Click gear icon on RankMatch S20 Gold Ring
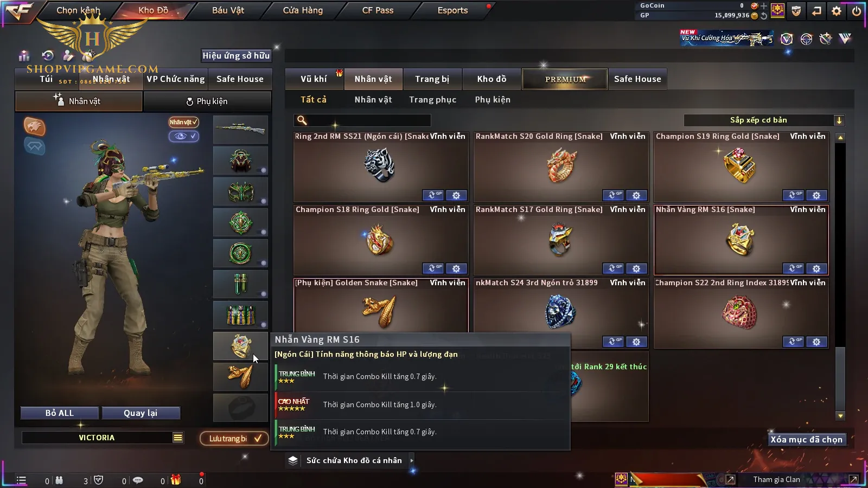This screenshot has width=868, height=488. coord(636,195)
